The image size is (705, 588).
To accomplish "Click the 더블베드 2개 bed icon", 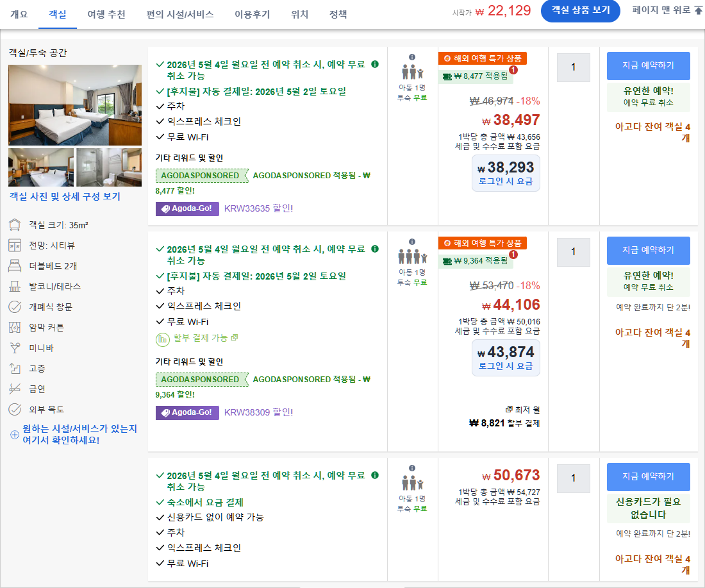I will (x=15, y=266).
